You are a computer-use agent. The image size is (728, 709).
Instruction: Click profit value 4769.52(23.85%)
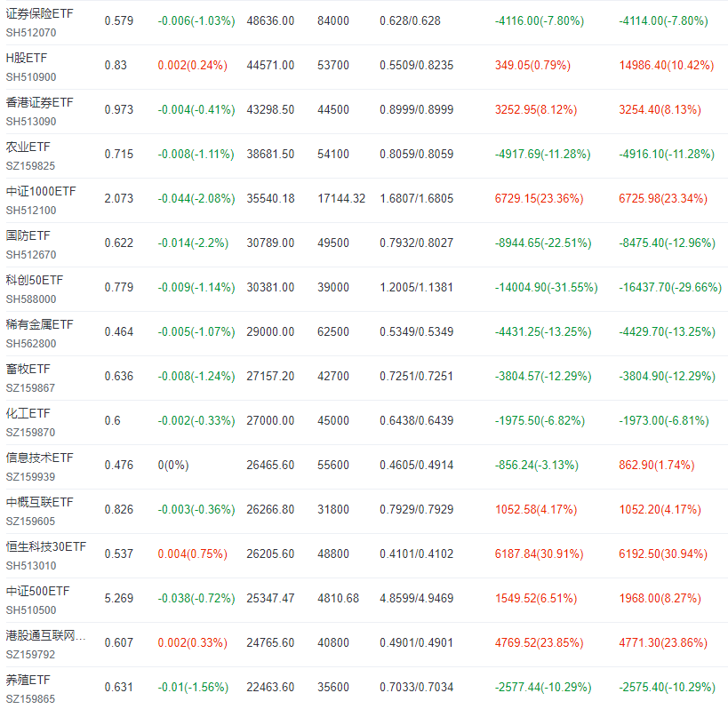[x=540, y=643]
